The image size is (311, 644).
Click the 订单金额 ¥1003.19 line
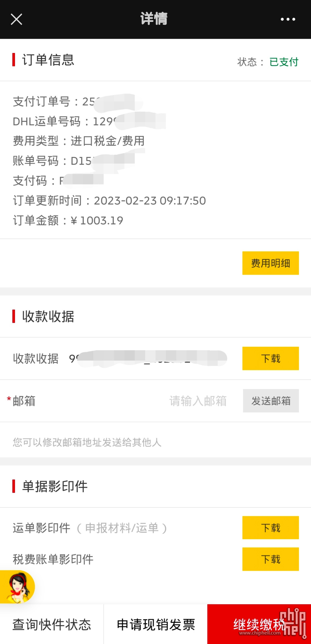[68, 220]
